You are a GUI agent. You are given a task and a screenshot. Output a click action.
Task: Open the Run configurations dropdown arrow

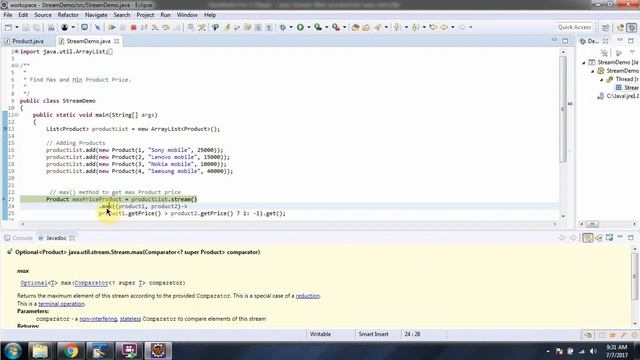(309, 27)
